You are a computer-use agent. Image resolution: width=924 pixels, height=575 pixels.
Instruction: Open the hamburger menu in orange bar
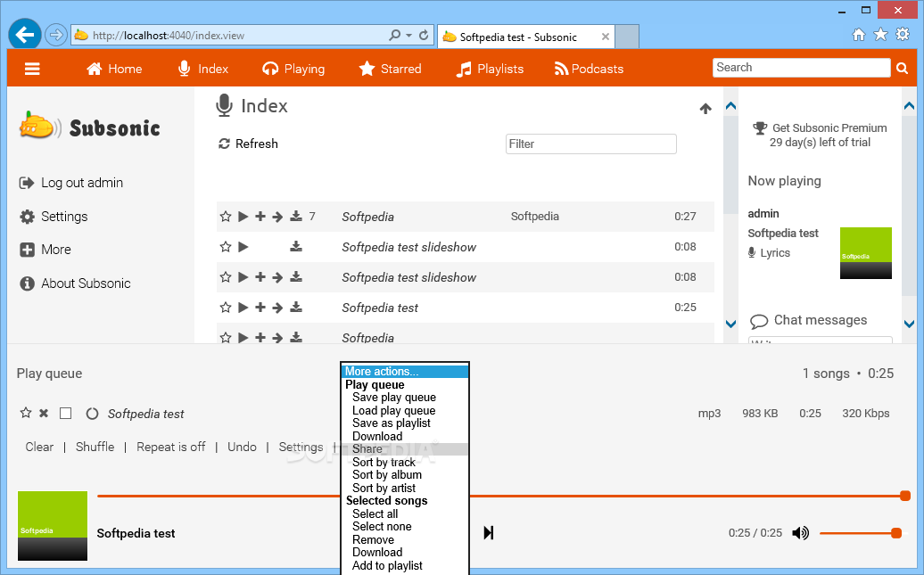[x=32, y=69]
